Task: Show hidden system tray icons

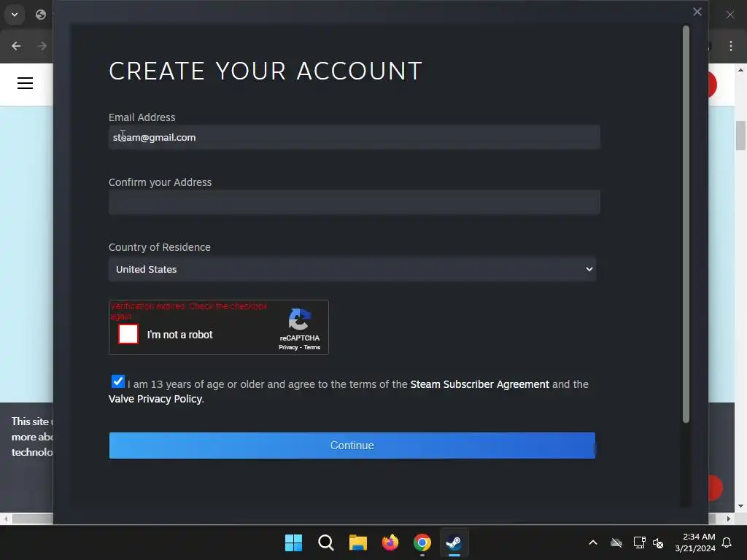Action: [x=593, y=542]
